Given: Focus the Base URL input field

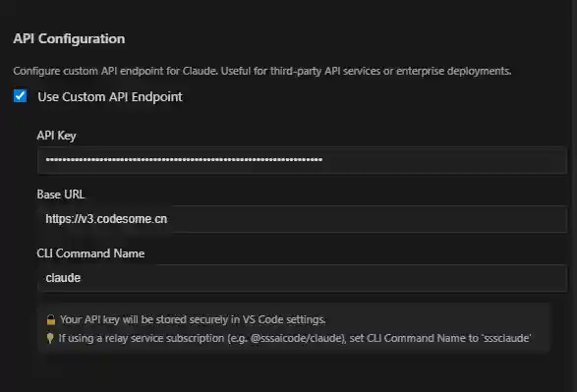Looking at the screenshot, I should [x=302, y=219].
